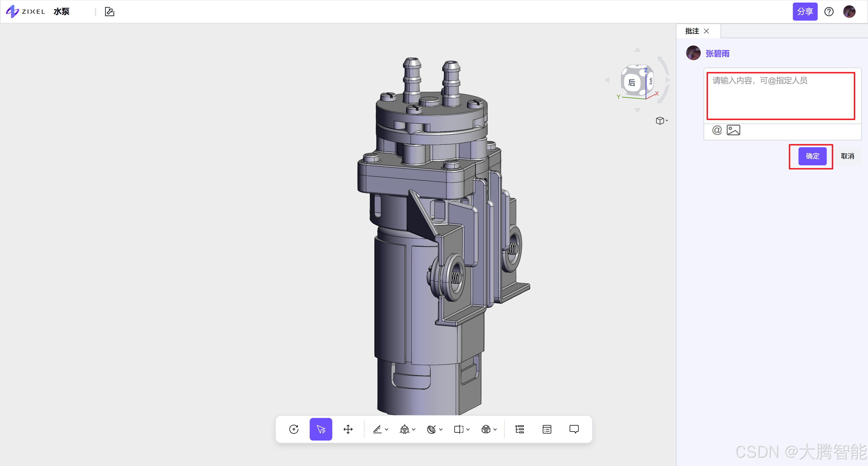Open the edit/export icon beside 水泵

click(110, 12)
